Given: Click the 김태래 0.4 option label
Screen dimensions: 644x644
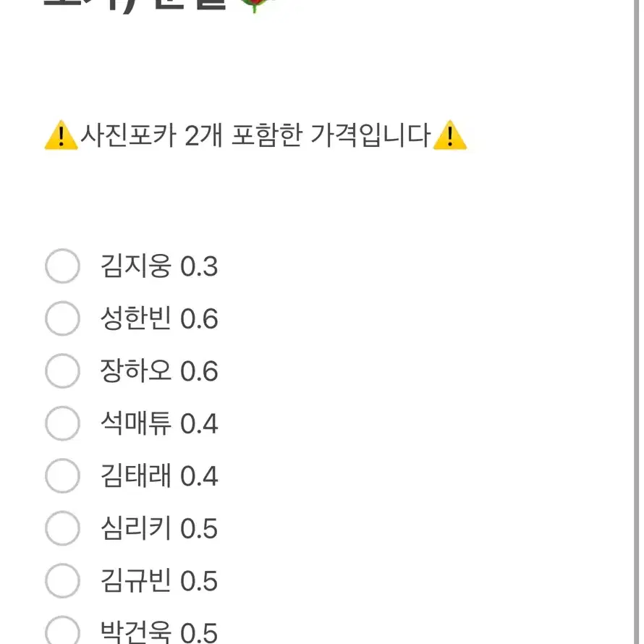Looking at the screenshot, I should (159, 476).
